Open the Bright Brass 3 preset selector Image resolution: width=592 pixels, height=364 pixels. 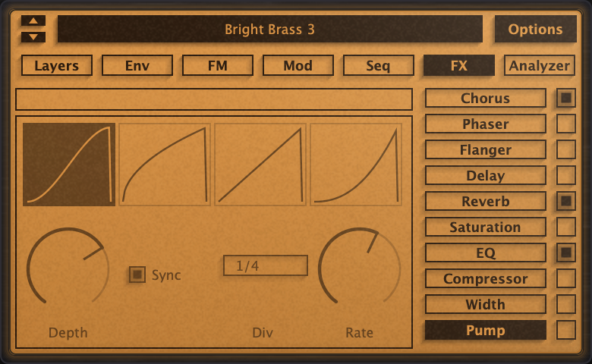[269, 29]
